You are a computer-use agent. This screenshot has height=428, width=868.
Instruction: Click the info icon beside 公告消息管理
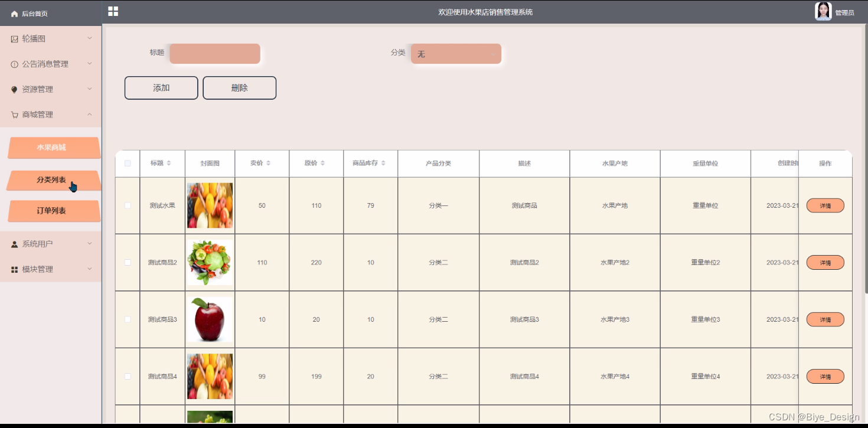[14, 64]
